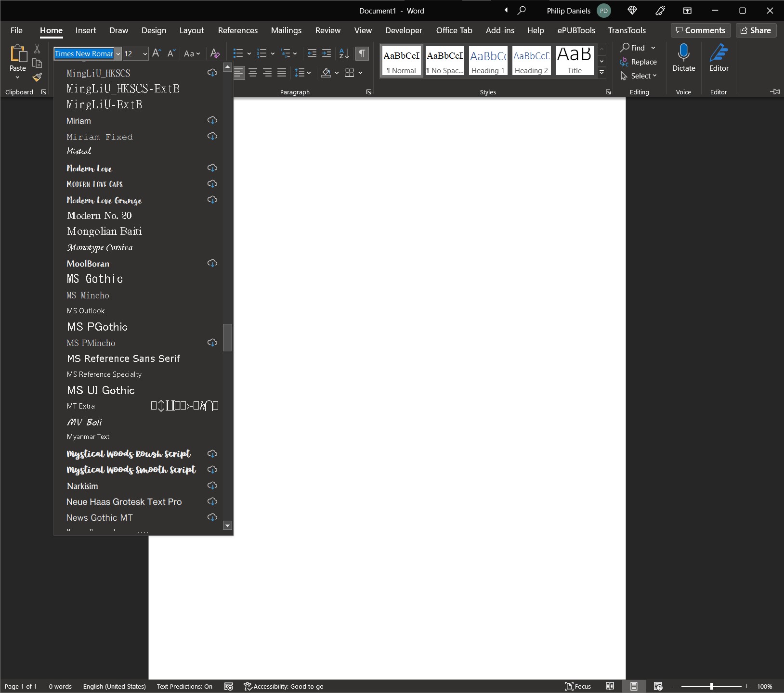Open the Design ribbon tab

(154, 30)
